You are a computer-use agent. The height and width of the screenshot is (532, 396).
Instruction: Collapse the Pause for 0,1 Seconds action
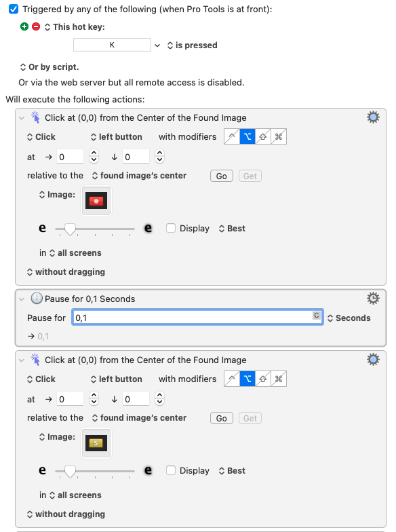[x=22, y=299]
